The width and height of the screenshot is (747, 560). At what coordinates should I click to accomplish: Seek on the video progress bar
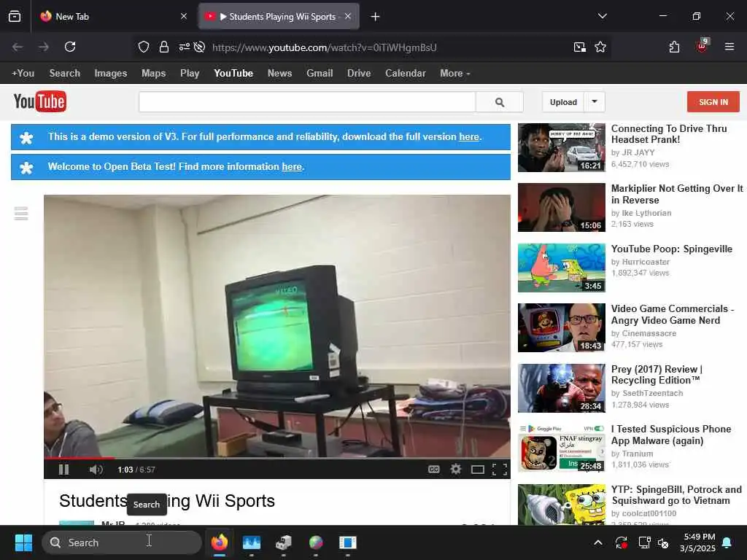(276, 458)
